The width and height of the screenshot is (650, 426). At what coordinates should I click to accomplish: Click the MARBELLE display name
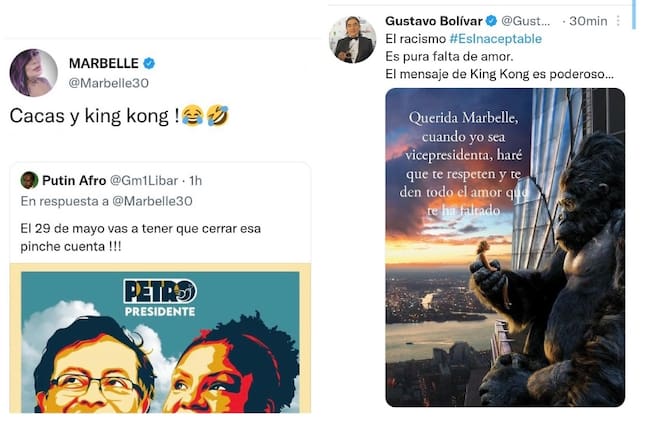coord(104,63)
